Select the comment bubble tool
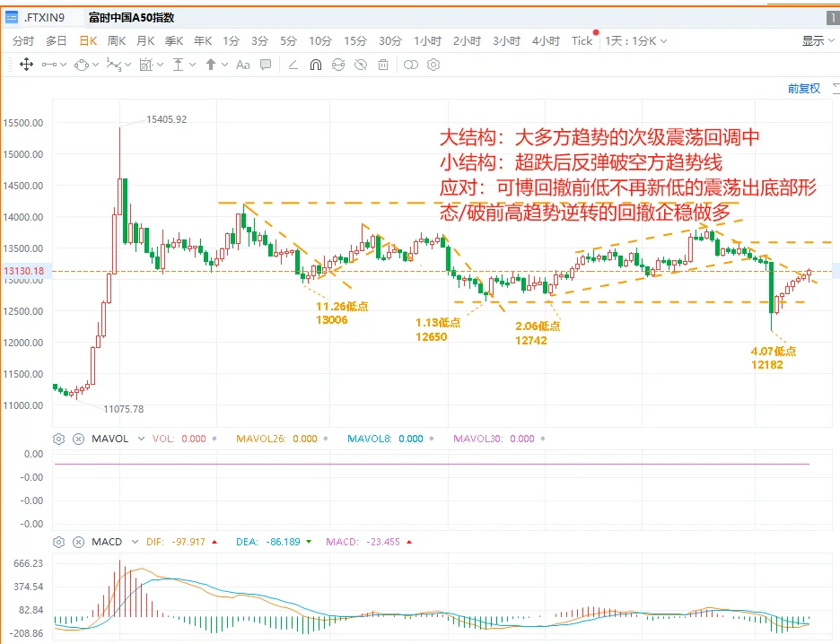Image resolution: width=840 pixels, height=644 pixels. pos(265,65)
